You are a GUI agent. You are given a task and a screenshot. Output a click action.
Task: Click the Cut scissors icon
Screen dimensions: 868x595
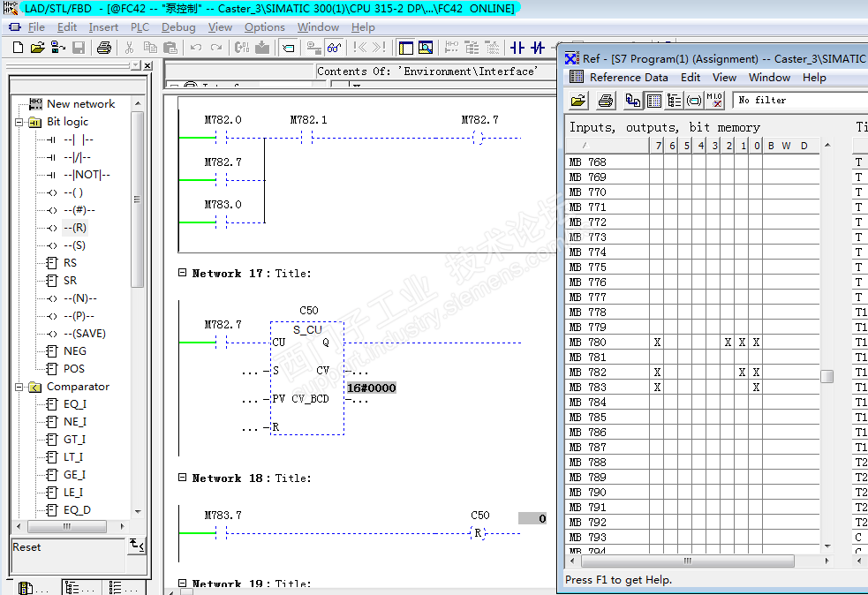(x=129, y=48)
